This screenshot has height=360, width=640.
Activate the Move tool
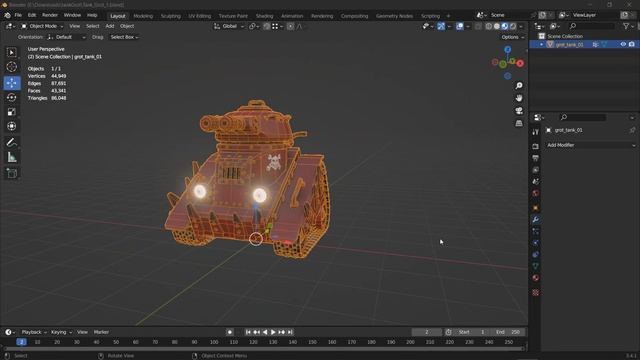[11, 83]
